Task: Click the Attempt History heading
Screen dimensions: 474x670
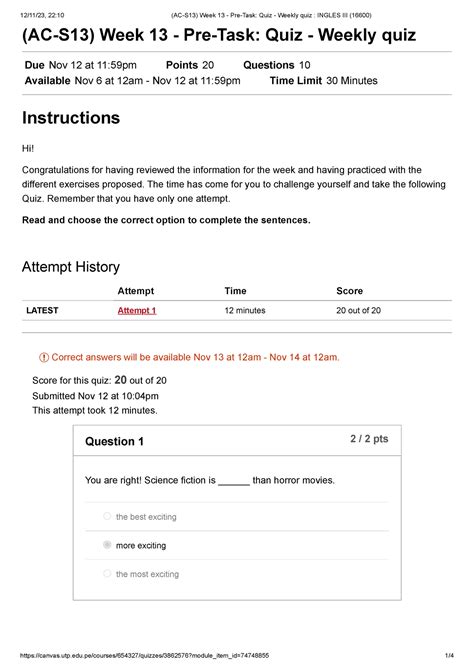Action: pos(71,267)
